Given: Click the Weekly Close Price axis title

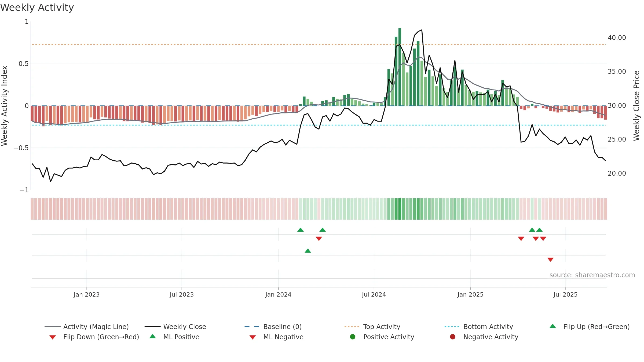Looking at the screenshot, I should pos(636,106).
